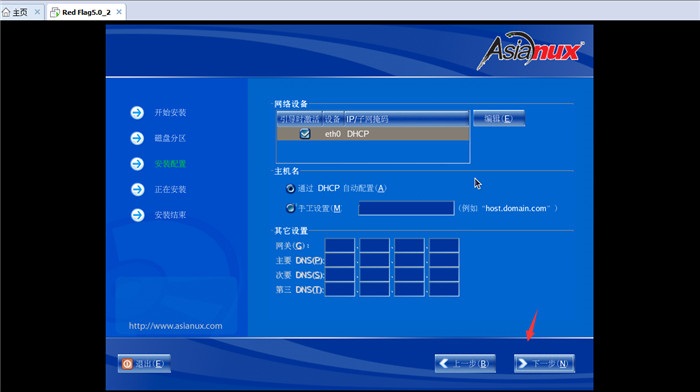This screenshot has height=392, width=700.
Task: Click the 编辑(E) button
Action: (x=499, y=118)
